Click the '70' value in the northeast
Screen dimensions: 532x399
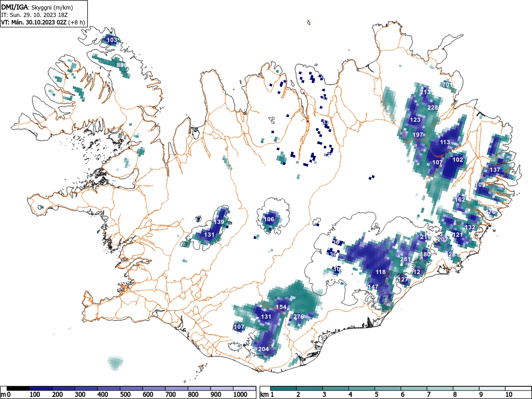pos(446,85)
